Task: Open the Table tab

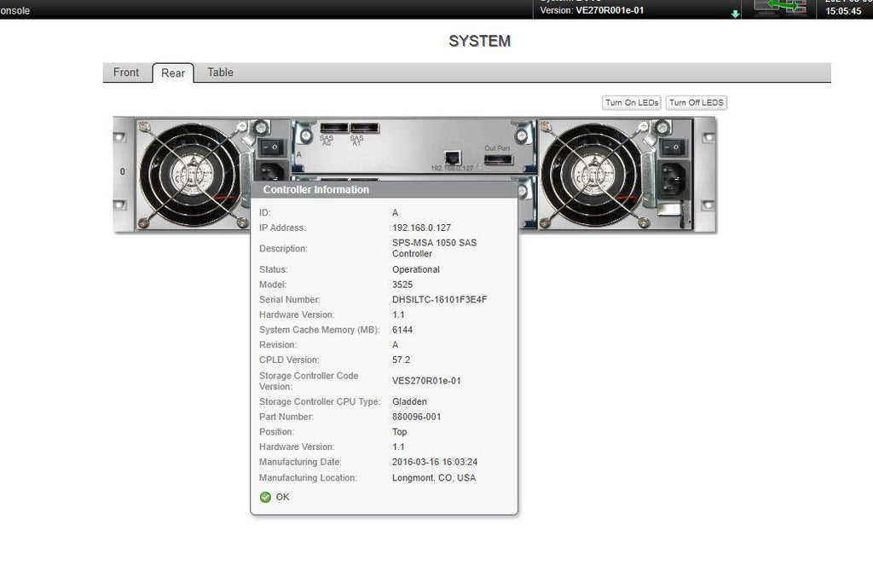Action: 220,72
